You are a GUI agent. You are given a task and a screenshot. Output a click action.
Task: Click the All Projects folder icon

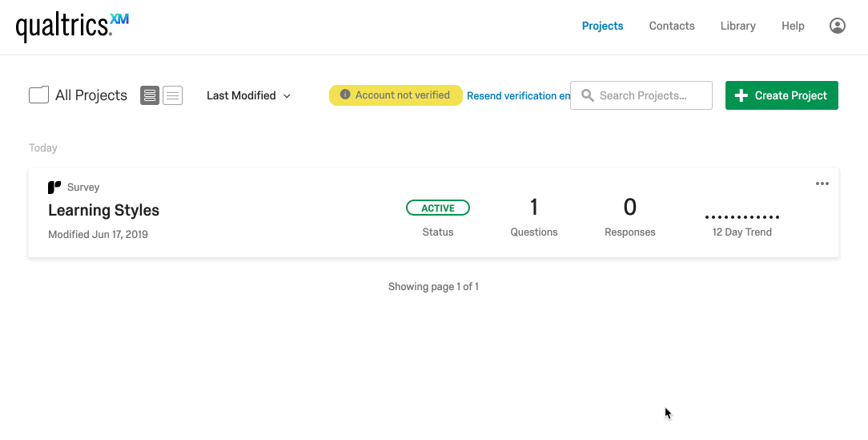38,95
